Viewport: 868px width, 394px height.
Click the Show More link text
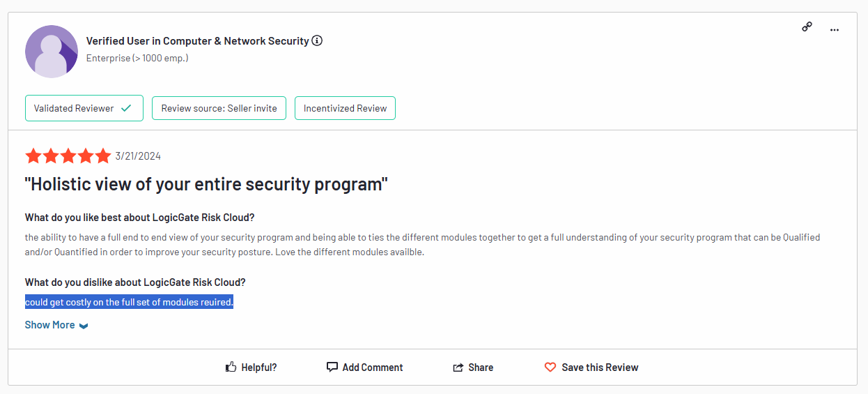click(49, 325)
